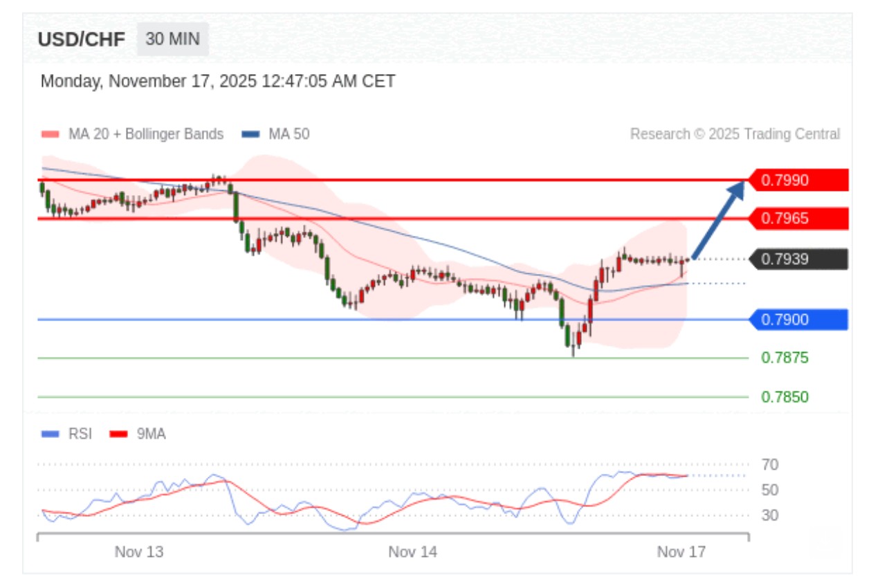Viewport: 880px width, 588px height.
Task: Click the RSI 30 level label
Action: [769, 515]
